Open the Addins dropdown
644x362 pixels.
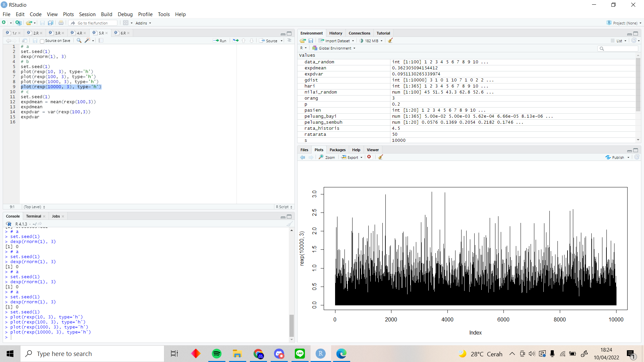[x=143, y=23]
